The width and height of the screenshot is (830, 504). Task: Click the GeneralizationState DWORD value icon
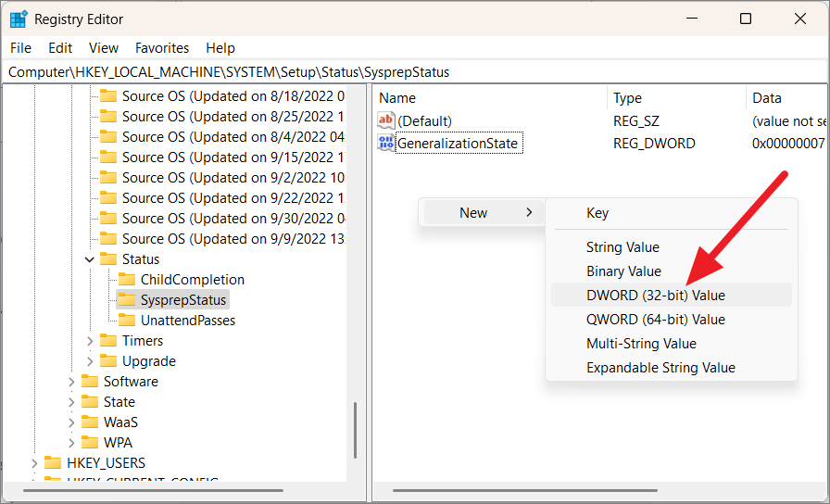tap(386, 143)
